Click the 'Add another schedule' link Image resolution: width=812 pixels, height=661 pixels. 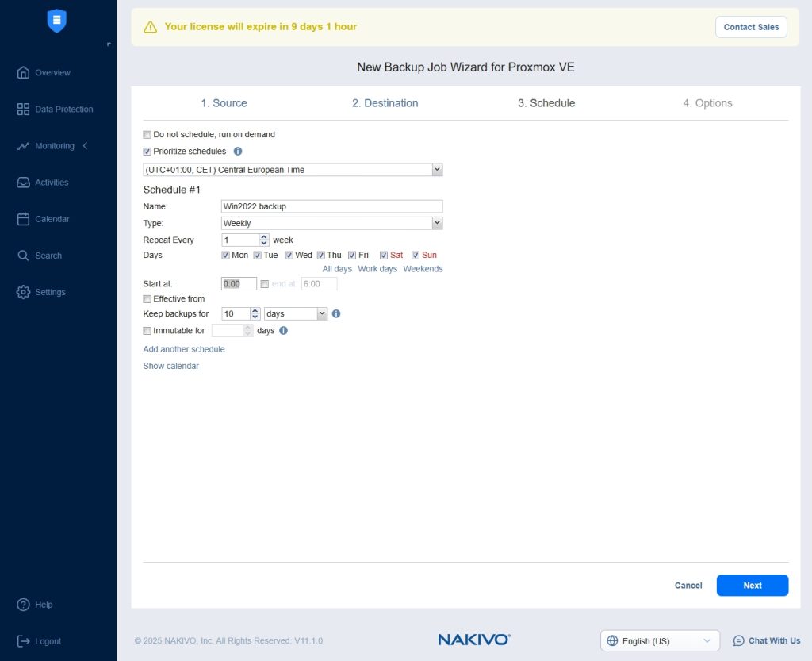coord(184,349)
